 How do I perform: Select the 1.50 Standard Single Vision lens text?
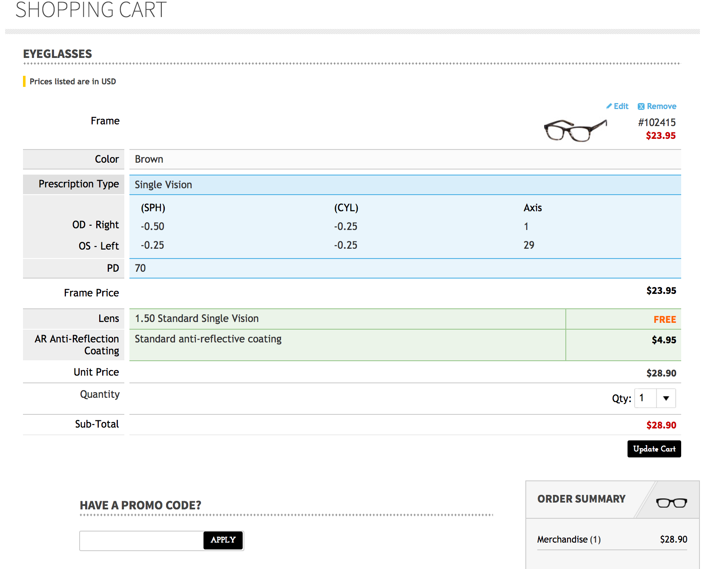tap(197, 319)
